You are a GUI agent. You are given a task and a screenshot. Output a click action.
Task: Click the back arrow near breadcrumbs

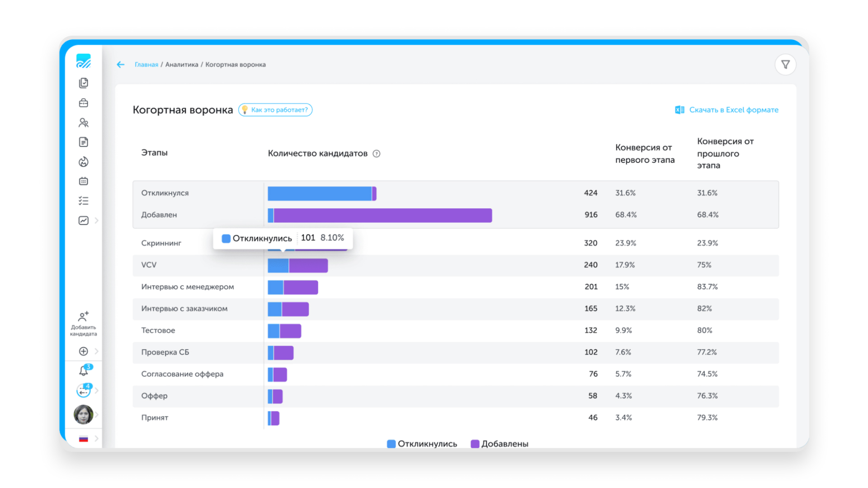coord(120,65)
